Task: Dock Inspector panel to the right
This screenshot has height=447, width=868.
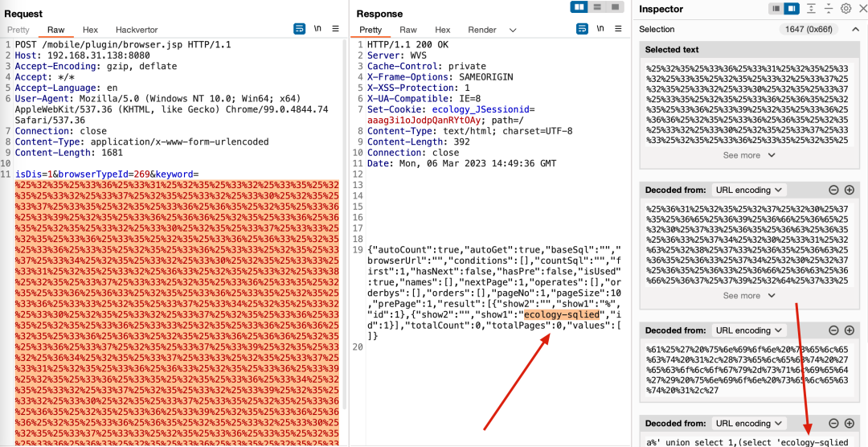Action: 792,9
